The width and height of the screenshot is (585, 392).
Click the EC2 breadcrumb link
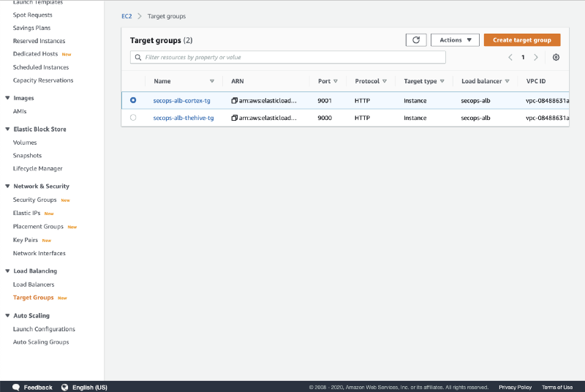coord(127,16)
